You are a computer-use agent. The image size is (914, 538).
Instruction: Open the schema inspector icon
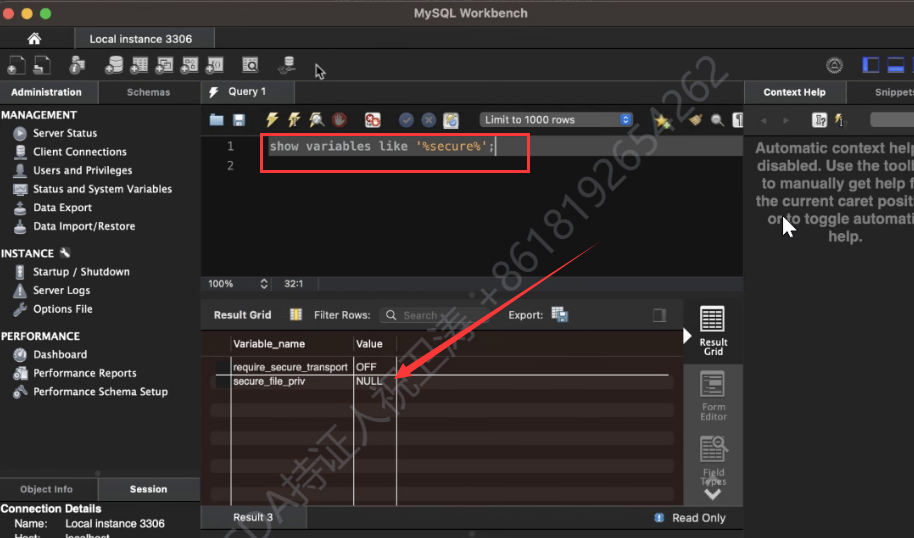click(x=77, y=65)
